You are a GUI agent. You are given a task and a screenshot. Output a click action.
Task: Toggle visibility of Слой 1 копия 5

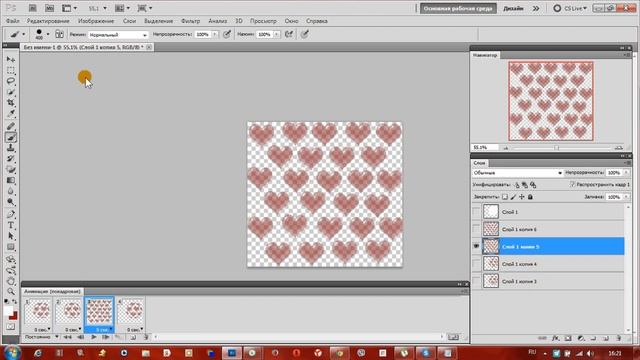coord(476,247)
